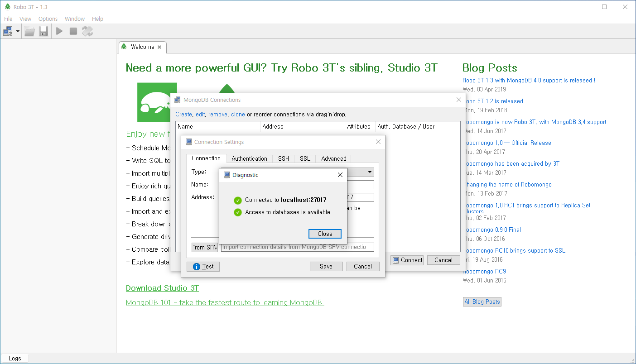Screen dimensions: 636x364
Task: Click Save in Connection Settings
Action: [326, 267]
